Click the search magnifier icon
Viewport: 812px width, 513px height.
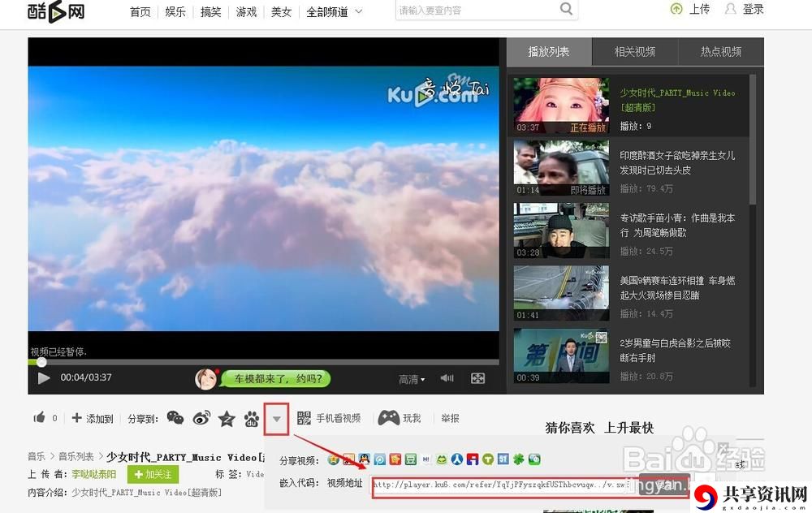(x=567, y=9)
